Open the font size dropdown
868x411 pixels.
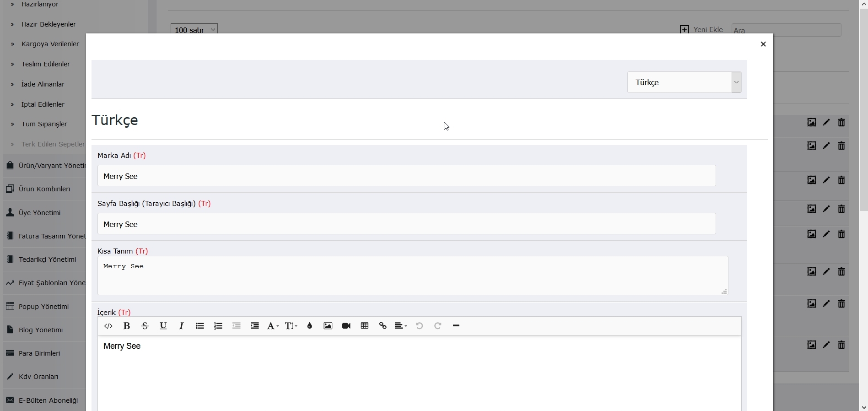click(x=291, y=326)
